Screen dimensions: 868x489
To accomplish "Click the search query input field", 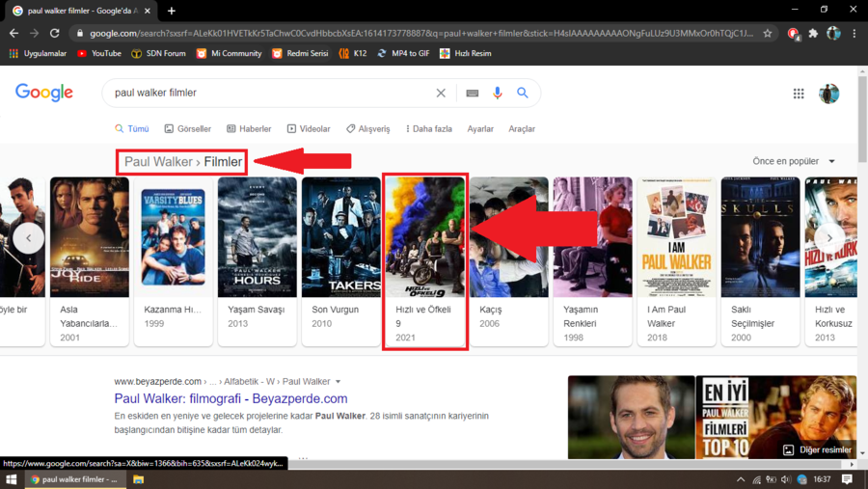I will (271, 93).
